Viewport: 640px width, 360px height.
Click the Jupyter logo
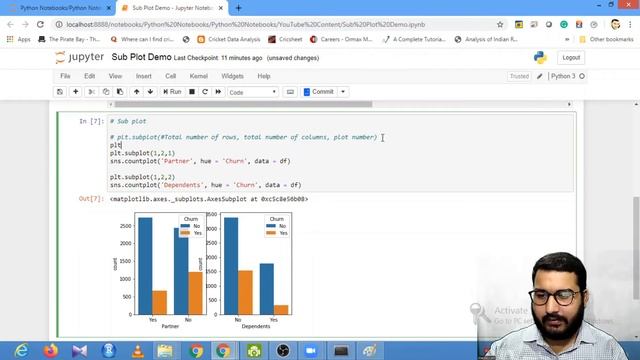(79, 57)
